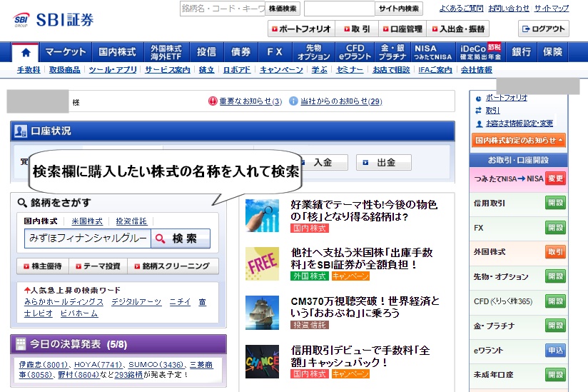Click 開設 button for 信用取引
Image resolution: width=588 pixels, height=392 pixels.
(555, 203)
